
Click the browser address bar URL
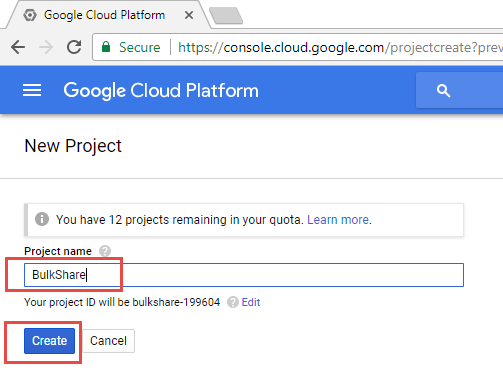pos(340,47)
